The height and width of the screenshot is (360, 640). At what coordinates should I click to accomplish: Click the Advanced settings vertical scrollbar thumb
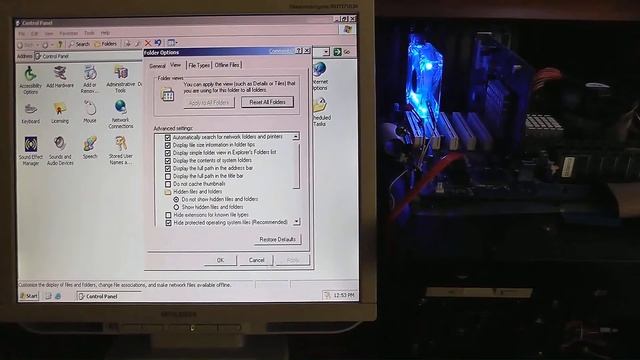pos(297,165)
